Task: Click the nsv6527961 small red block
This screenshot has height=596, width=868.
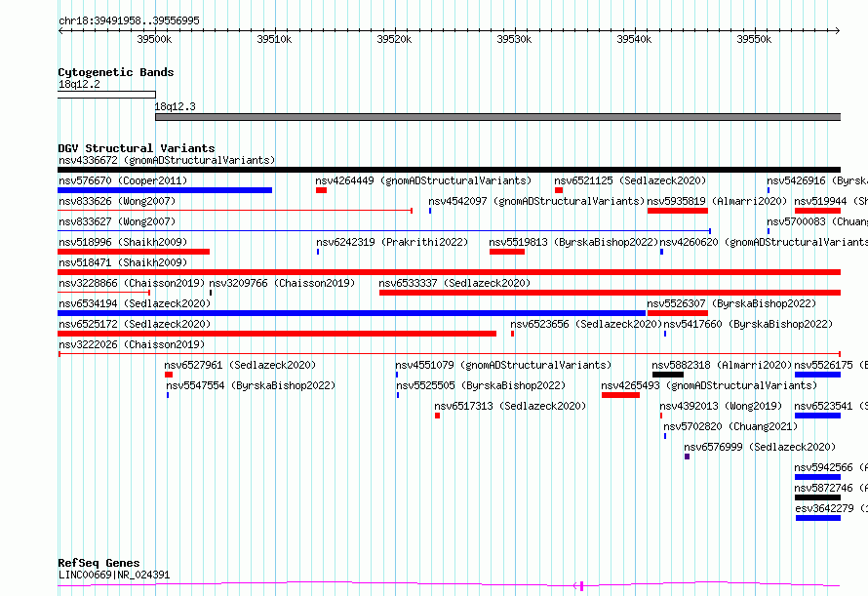Action: tap(169, 375)
